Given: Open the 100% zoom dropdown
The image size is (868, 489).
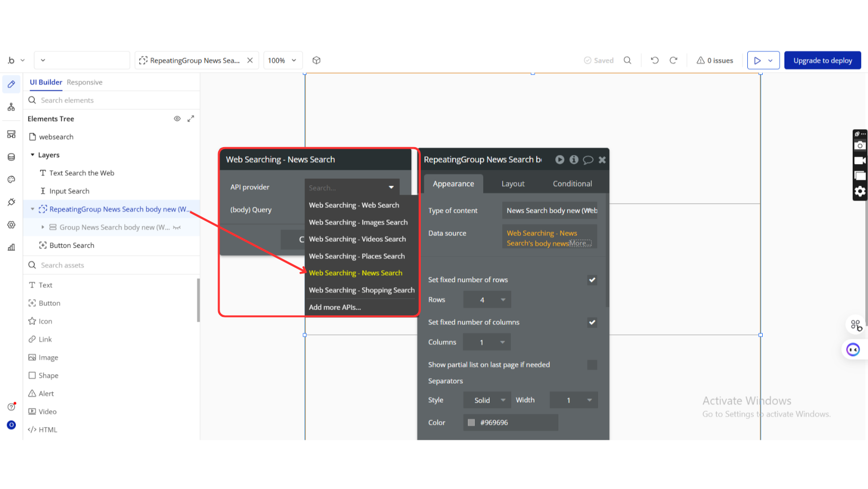Looking at the screenshot, I should (x=283, y=60).
